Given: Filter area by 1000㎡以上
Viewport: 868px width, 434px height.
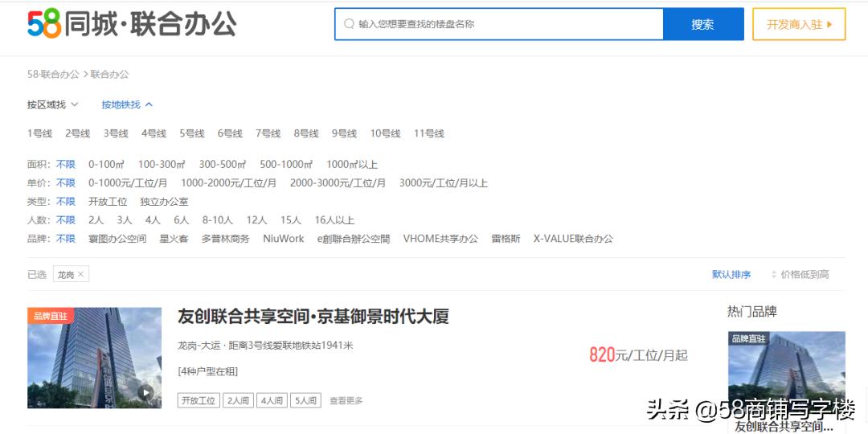Looking at the screenshot, I should (x=352, y=165).
